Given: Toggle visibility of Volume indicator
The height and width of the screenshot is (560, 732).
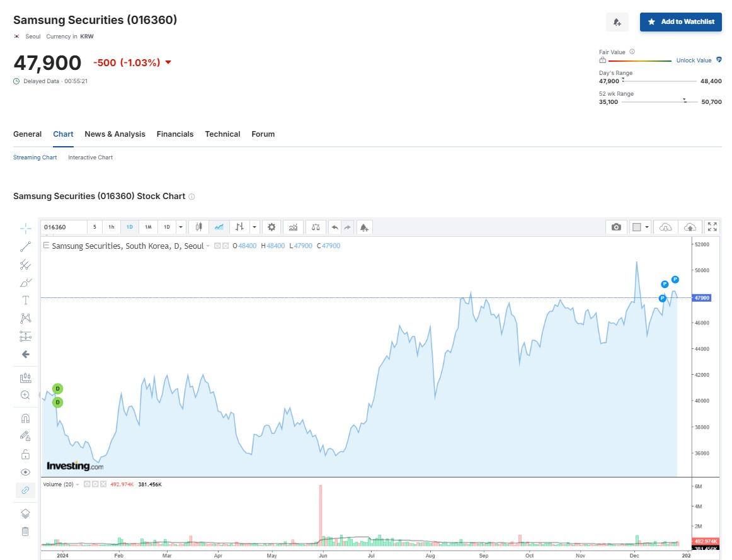Looking at the screenshot, I should click(x=87, y=484).
